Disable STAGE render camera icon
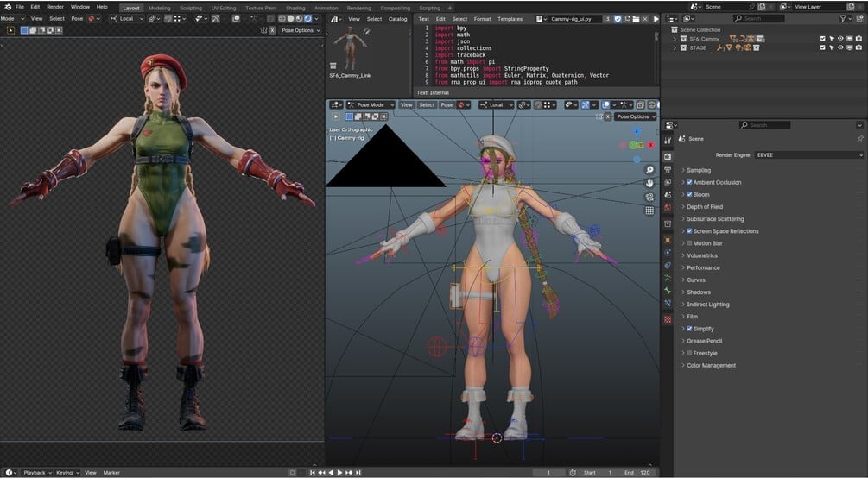Image resolution: width=868 pixels, height=478 pixels. coord(858,47)
